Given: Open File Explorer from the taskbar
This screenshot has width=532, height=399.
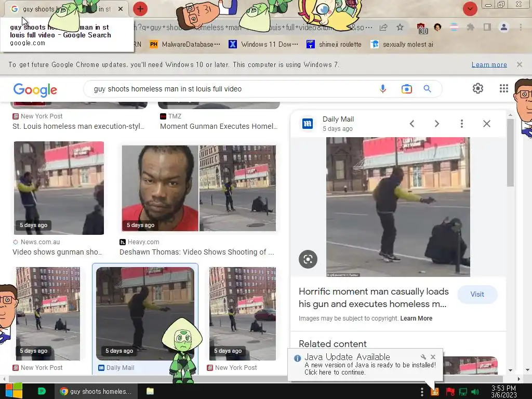Looking at the screenshot, I should [x=150, y=391].
